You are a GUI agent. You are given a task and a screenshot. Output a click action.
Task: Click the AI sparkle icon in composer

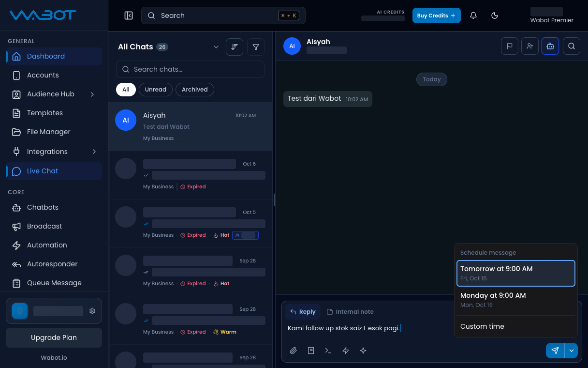coord(363,351)
